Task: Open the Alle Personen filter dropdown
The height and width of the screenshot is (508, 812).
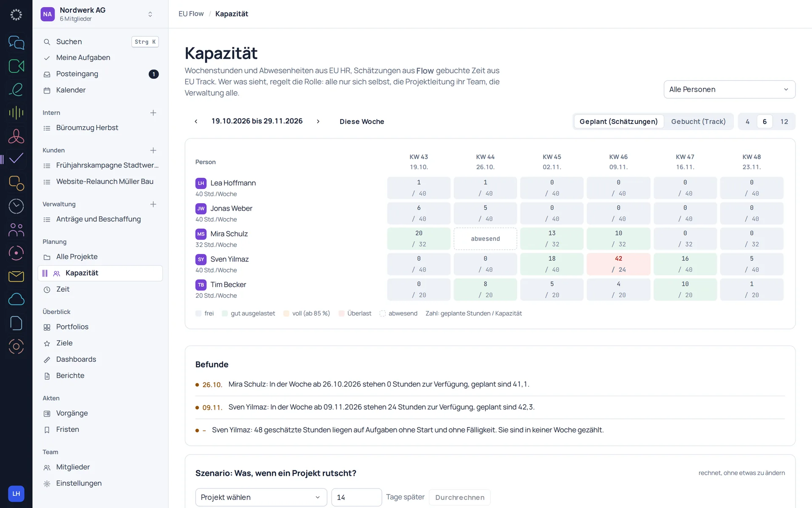Action: click(730, 89)
